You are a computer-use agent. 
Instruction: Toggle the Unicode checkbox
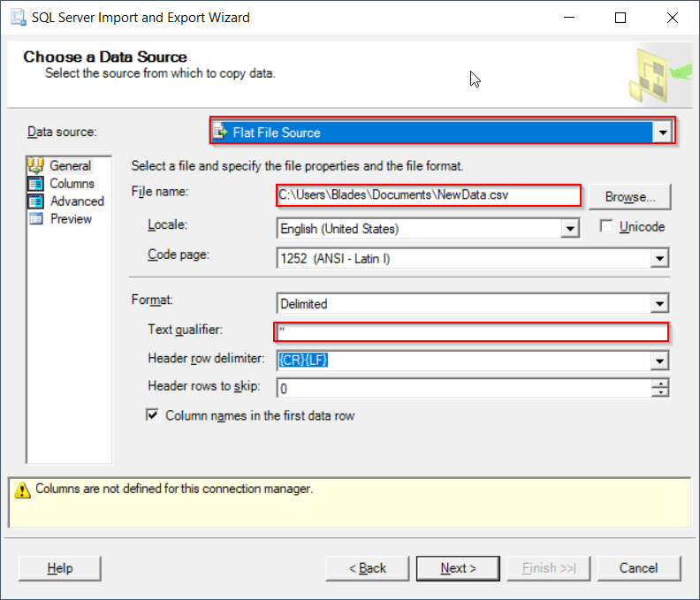pyautogui.click(x=606, y=226)
